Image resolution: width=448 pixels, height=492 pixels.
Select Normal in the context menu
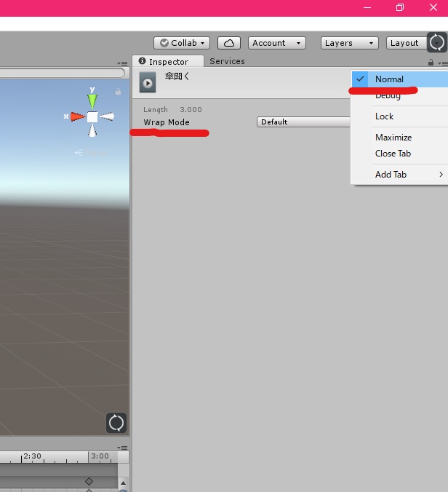399,79
